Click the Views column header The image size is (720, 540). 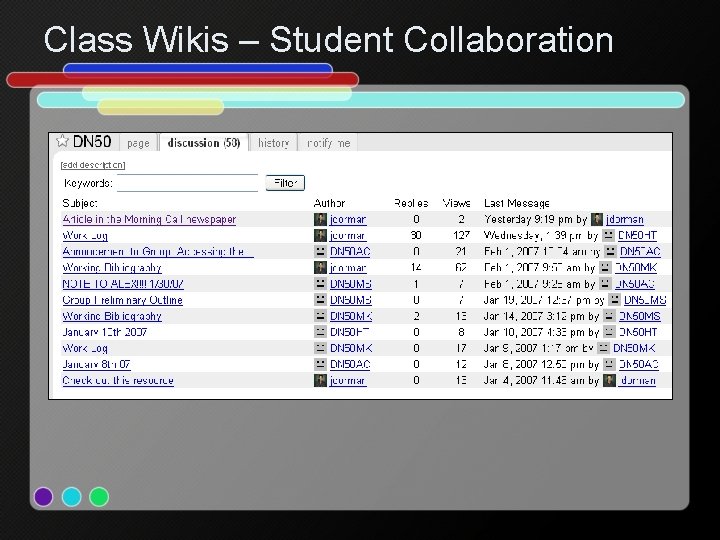pyautogui.click(x=456, y=203)
